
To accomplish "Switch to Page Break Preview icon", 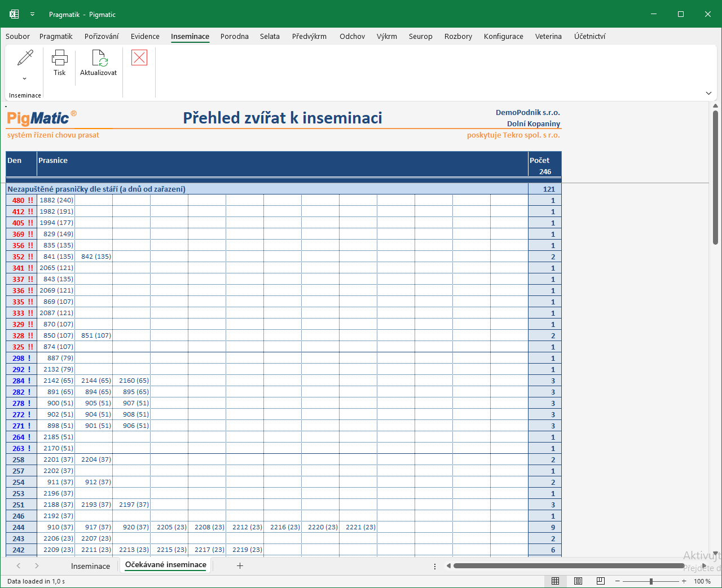I will 601,581.
